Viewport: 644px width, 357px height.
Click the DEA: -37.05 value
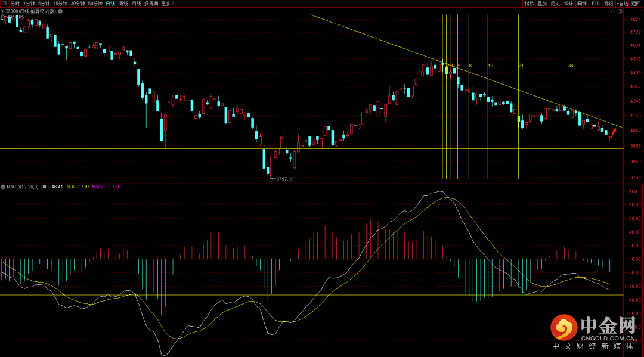(77, 187)
